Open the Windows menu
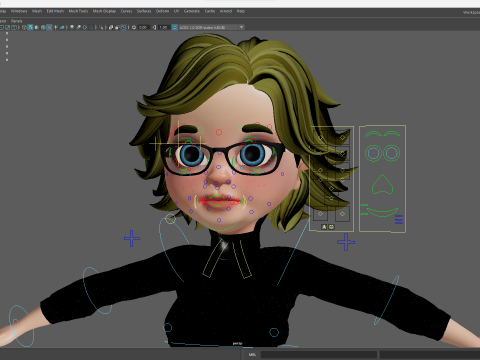The height and width of the screenshot is (360, 480). click(19, 11)
